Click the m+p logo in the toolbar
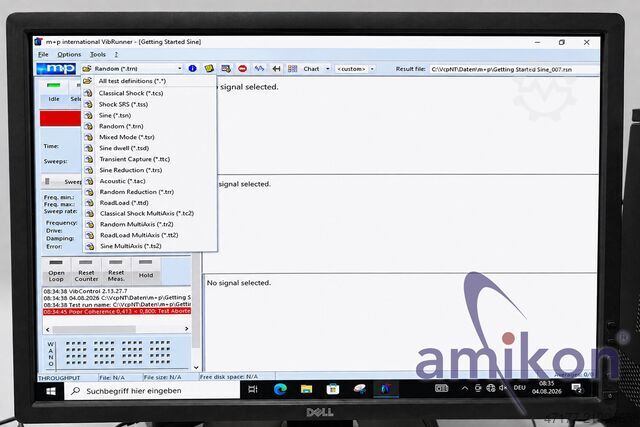The height and width of the screenshot is (427, 640). [x=56, y=69]
